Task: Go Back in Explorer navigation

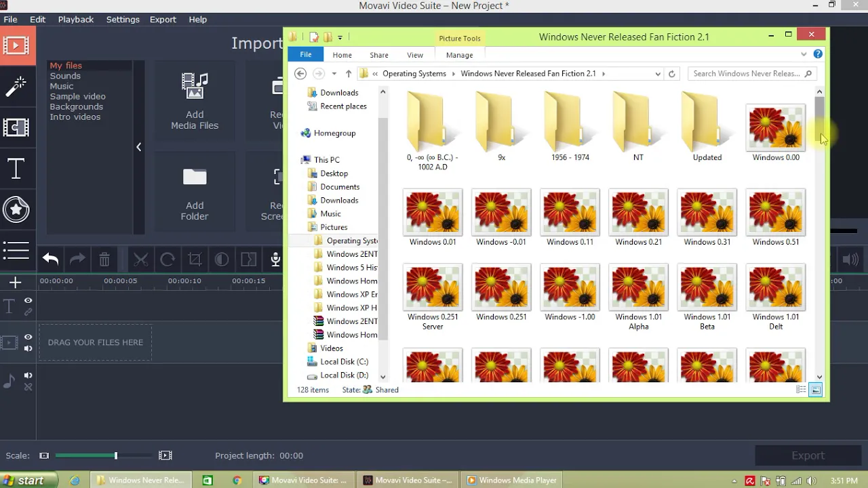Action: 300,73
